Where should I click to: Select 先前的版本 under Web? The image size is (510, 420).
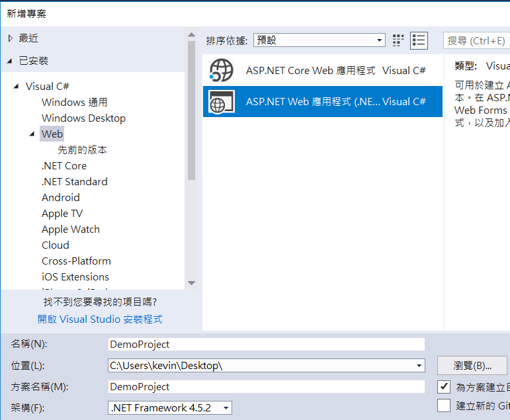(x=82, y=150)
